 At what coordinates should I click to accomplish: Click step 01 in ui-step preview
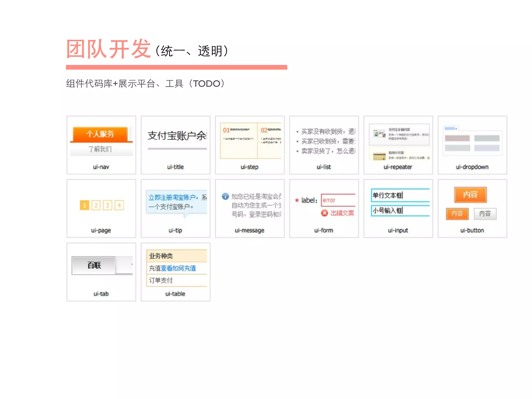(x=239, y=141)
